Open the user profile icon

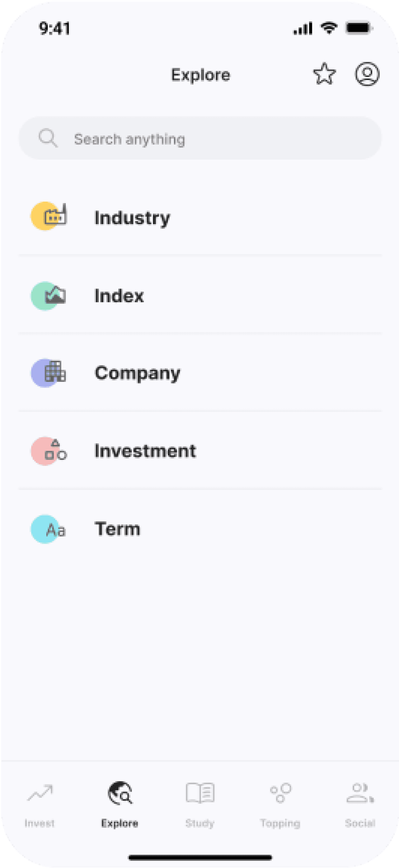tap(367, 74)
